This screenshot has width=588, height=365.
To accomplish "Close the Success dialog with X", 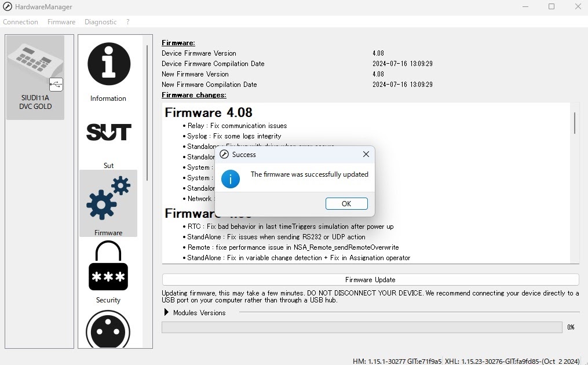I will (366, 155).
